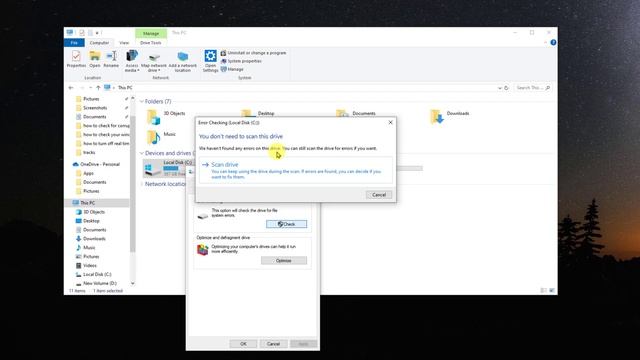The height and width of the screenshot is (360, 640).
Task: Select Local Disk (C:) in navigation pane
Action: 97,274
